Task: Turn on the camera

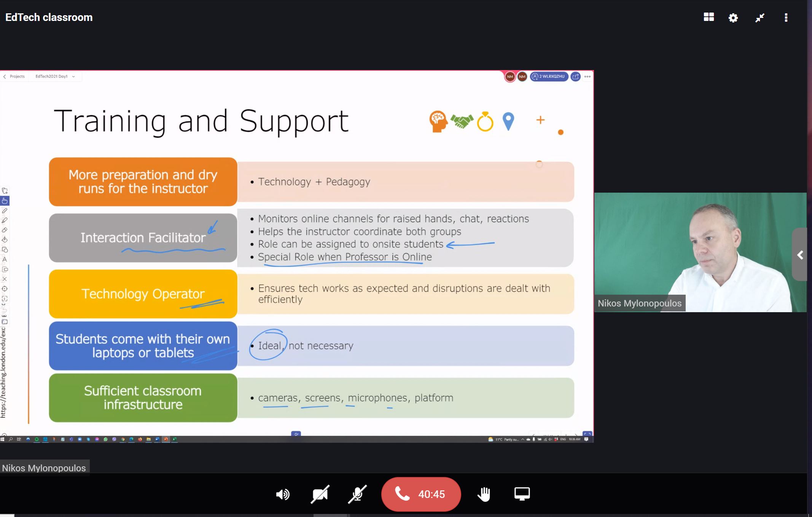Action: click(320, 494)
